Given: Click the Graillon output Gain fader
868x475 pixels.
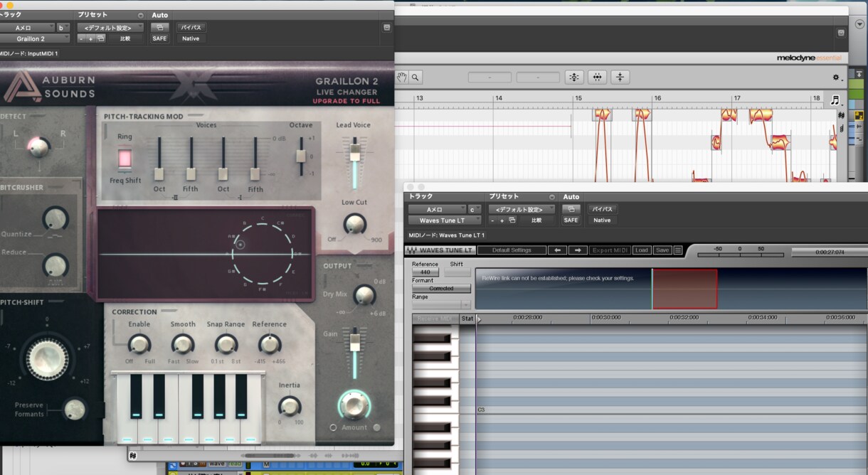Looking at the screenshot, I should pos(354,342).
